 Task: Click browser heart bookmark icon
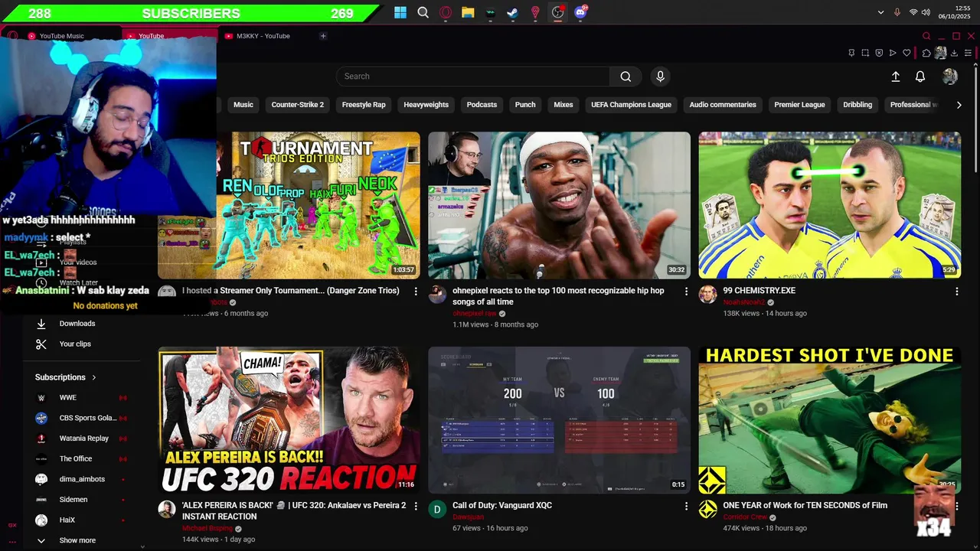[906, 53]
